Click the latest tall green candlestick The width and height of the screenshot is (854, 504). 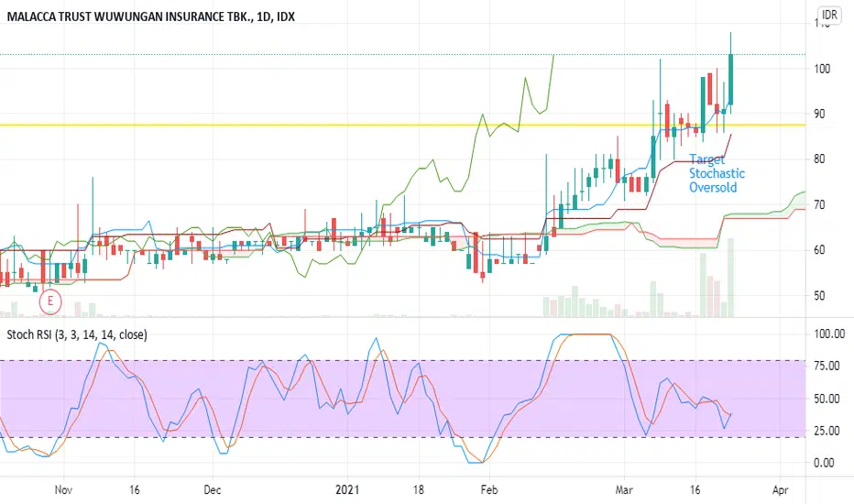(731, 79)
